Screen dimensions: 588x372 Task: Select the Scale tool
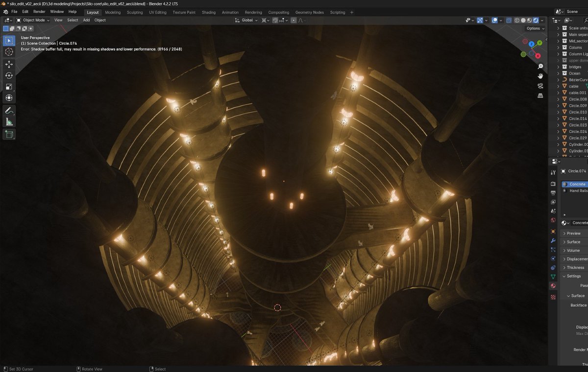(x=9, y=87)
